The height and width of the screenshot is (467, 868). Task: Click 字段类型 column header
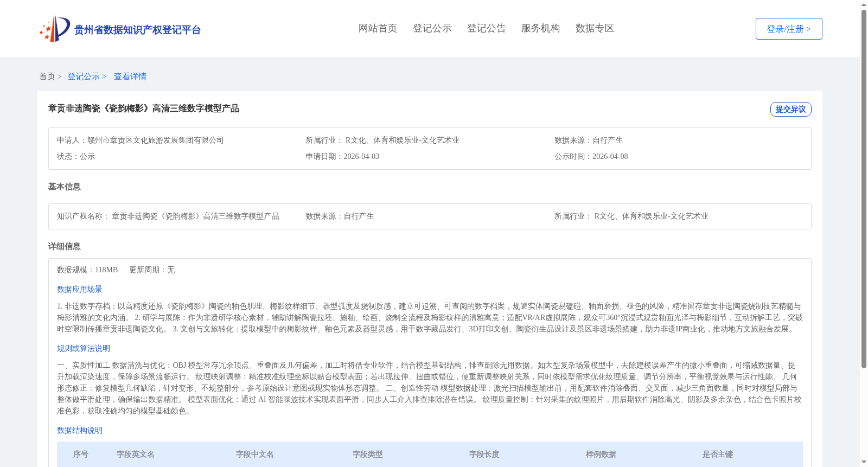tap(368, 454)
